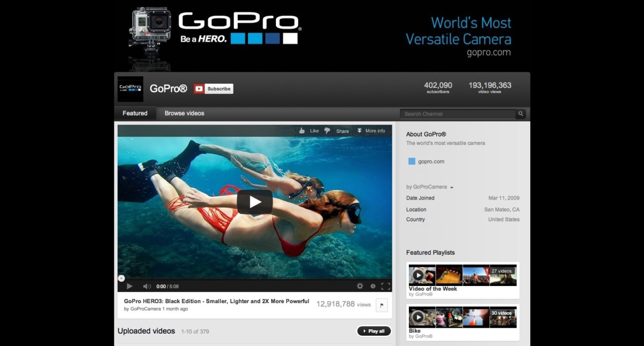The image size is (644, 346).
Task: Click the 27 videos badge
Action: click(502, 271)
